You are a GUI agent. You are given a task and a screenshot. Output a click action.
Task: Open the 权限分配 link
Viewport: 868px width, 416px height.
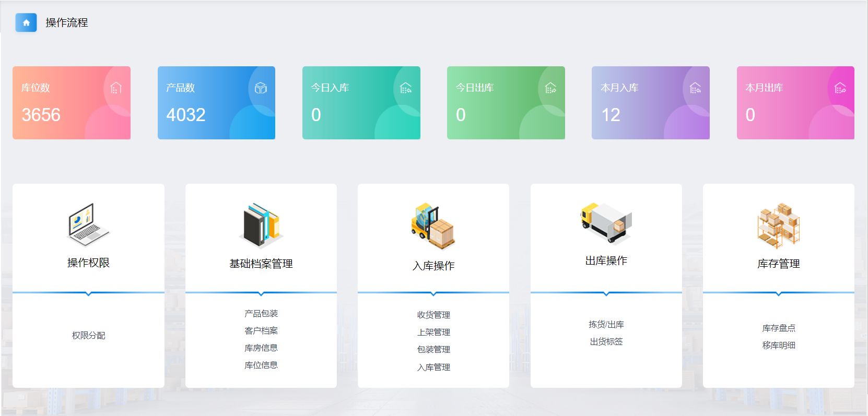coord(88,335)
